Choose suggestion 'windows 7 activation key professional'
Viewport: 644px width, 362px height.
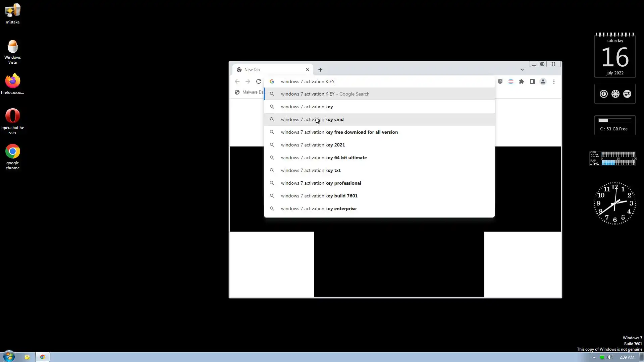[321, 183]
